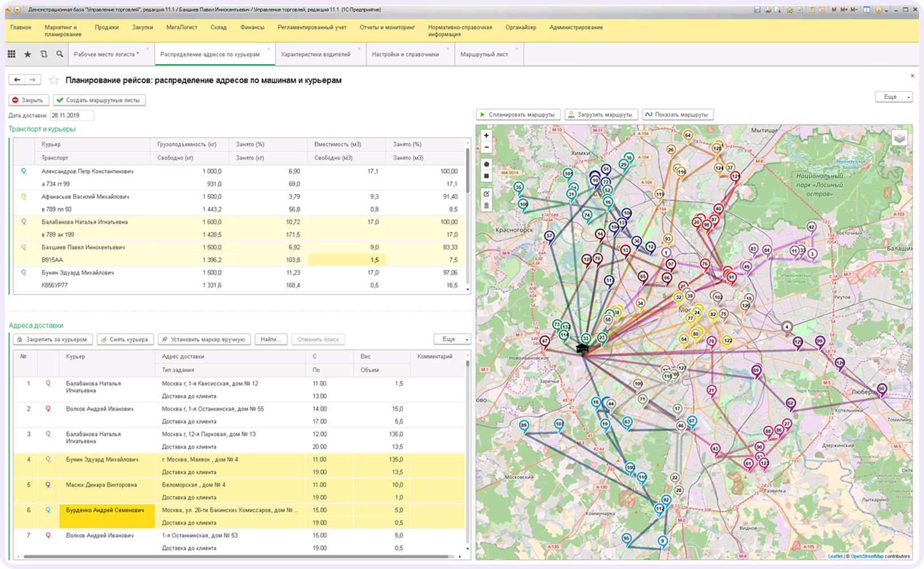Click the Найти... button
The width and height of the screenshot is (924, 569).
coord(271,339)
